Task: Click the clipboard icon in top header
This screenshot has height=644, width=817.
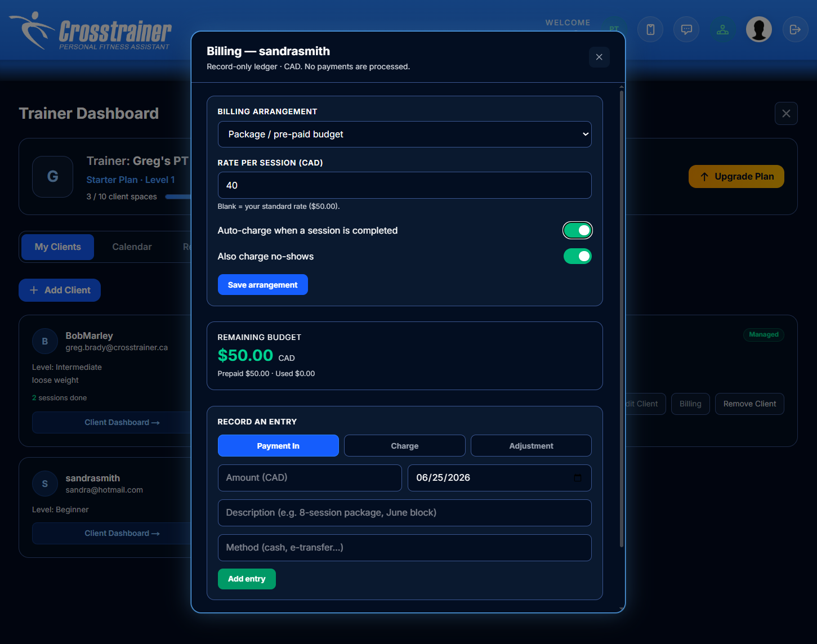Action: [650, 29]
